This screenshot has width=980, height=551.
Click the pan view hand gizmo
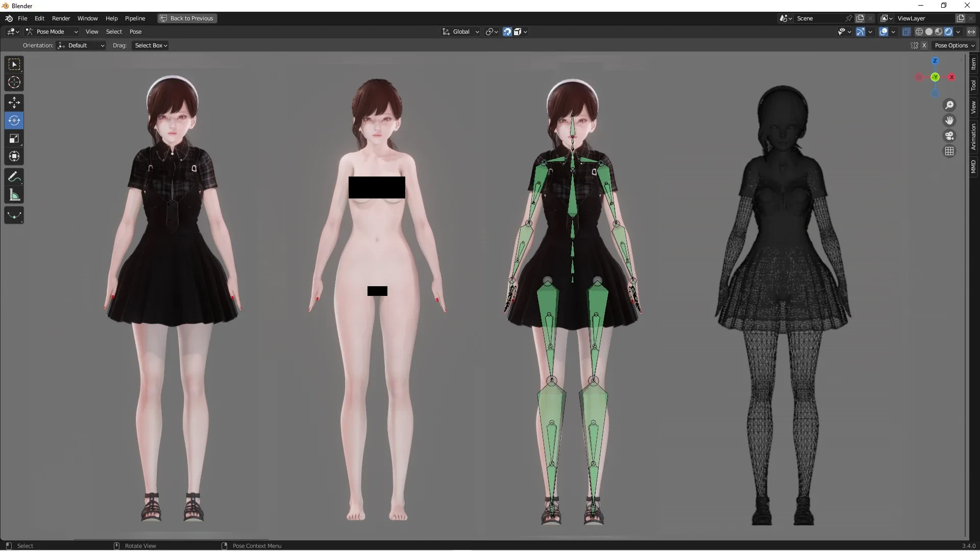(949, 120)
